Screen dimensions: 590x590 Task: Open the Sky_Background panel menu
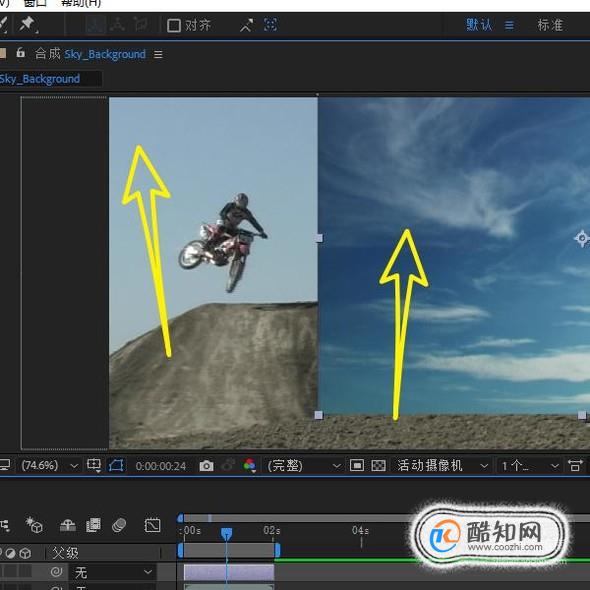pyautogui.click(x=158, y=55)
